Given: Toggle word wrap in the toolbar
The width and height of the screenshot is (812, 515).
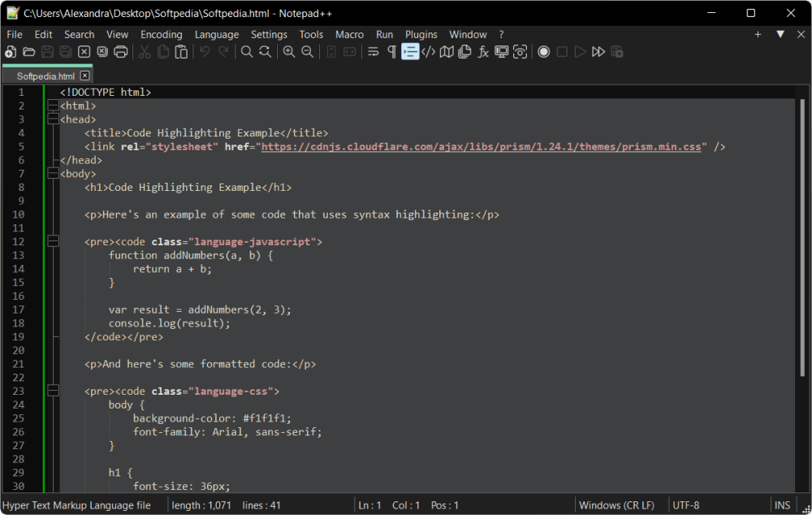Looking at the screenshot, I should click(x=373, y=51).
